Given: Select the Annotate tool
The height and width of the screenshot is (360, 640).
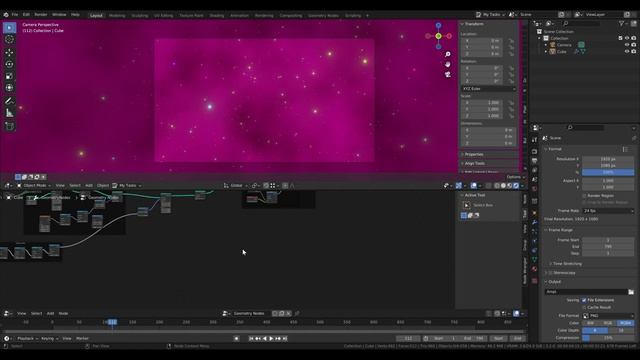Looking at the screenshot, I should tap(9, 101).
